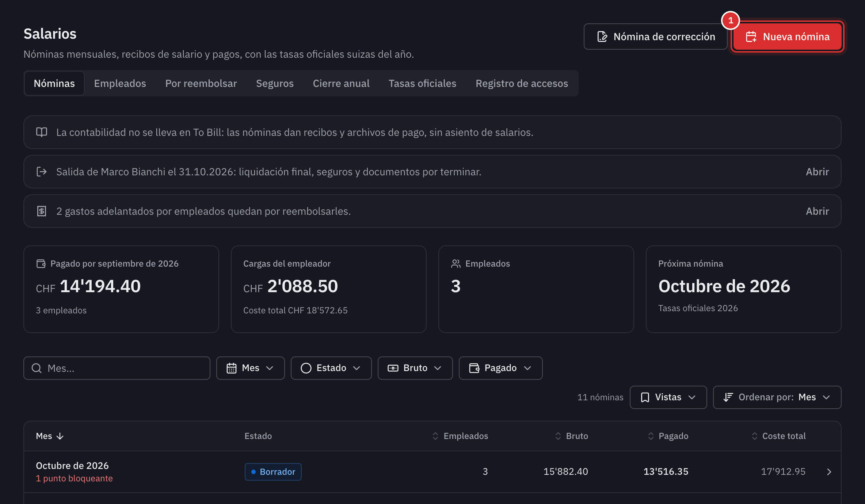This screenshot has width=865, height=504.
Task: Sort by the Bruto column header
Action: [572, 436]
